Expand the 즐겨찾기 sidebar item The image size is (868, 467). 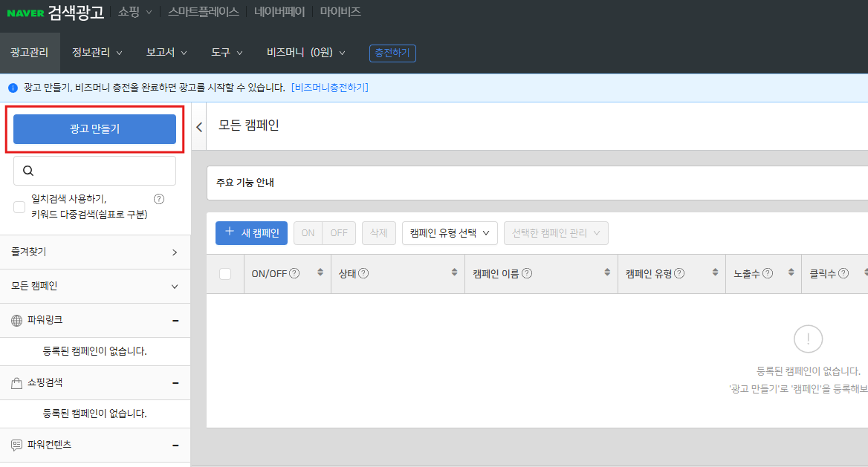[x=175, y=252]
